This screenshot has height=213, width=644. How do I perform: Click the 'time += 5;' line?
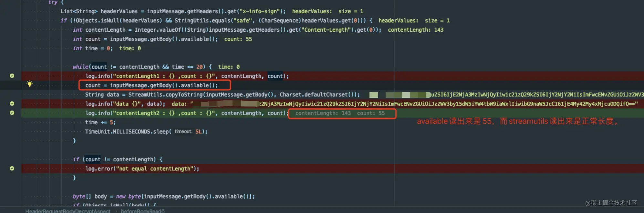tap(100, 122)
